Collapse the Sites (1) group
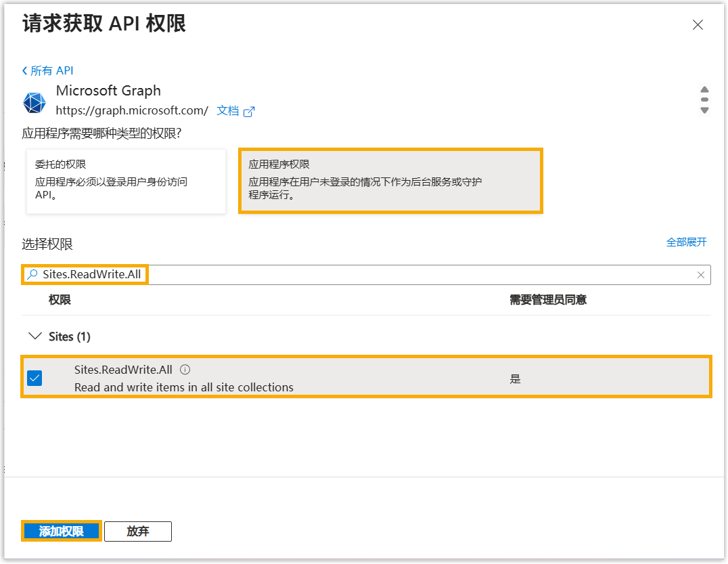Image resolution: width=728 pixels, height=564 pixels. [x=33, y=337]
